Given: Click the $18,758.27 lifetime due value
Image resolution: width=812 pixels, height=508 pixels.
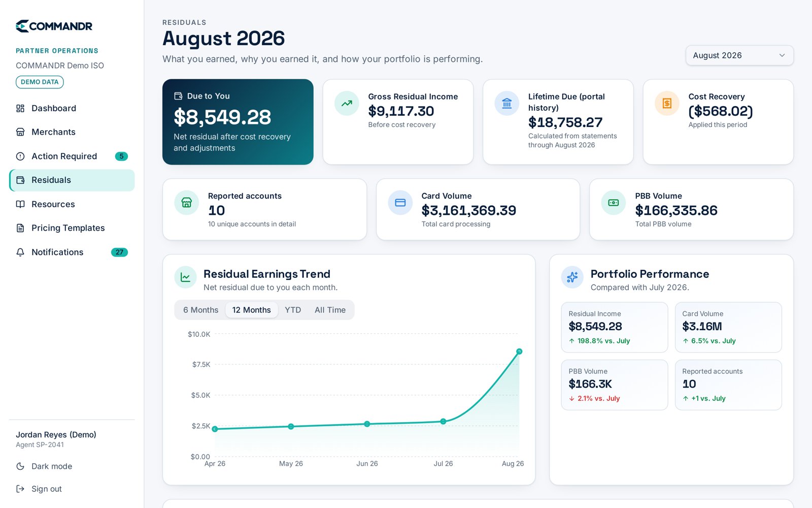Looking at the screenshot, I should pos(565,122).
